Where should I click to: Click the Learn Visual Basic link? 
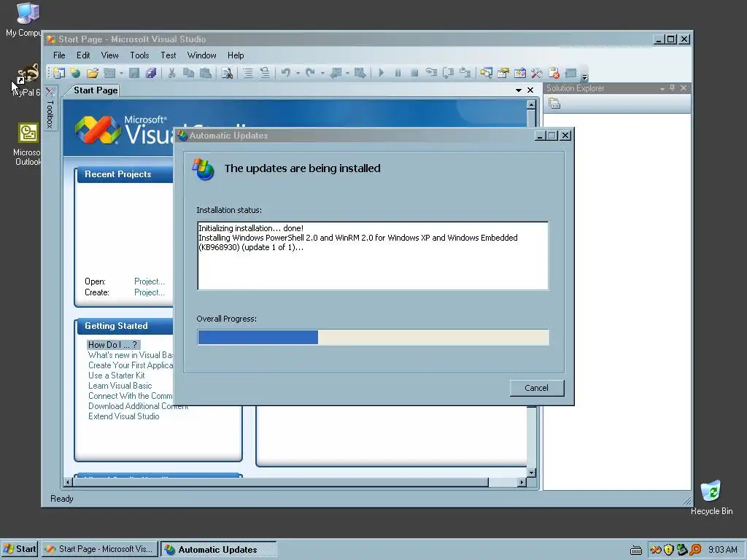120,386
